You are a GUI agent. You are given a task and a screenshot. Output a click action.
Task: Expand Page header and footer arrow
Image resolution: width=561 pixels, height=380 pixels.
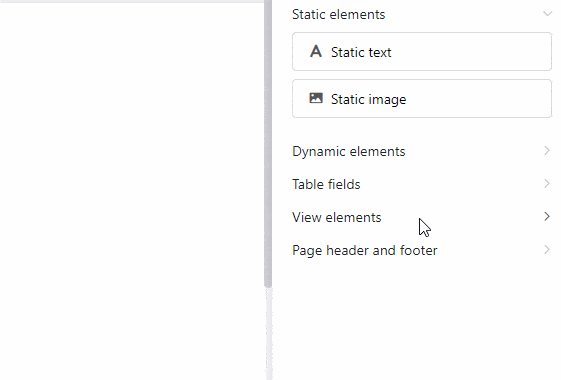point(547,249)
